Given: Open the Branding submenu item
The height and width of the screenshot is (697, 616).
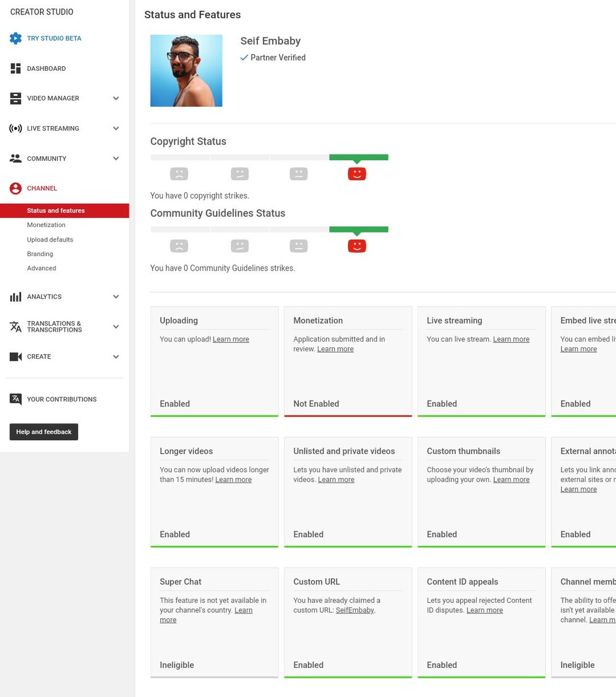Looking at the screenshot, I should click(39, 254).
